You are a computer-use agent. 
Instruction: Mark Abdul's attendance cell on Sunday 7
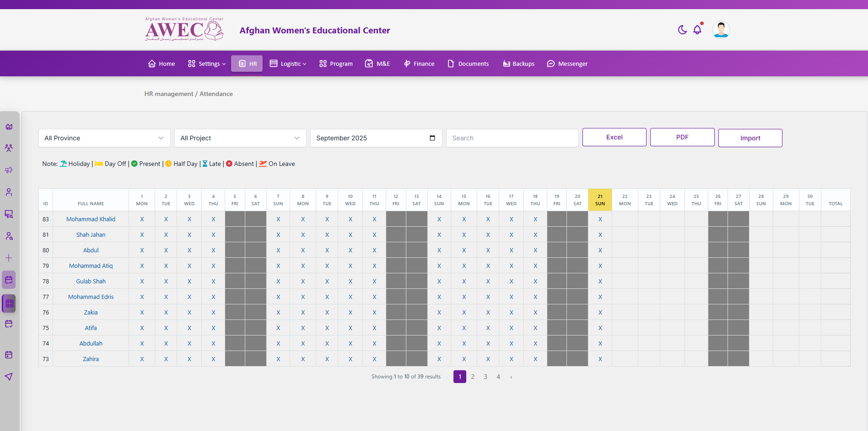278,250
